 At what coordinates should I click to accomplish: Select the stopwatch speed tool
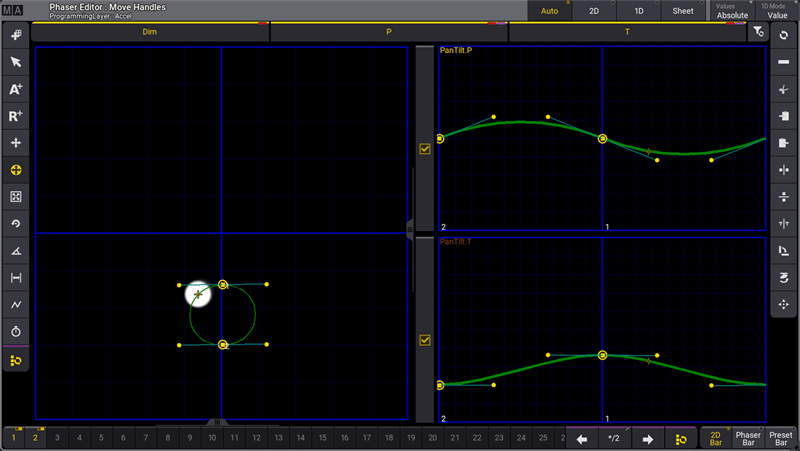coord(15,331)
